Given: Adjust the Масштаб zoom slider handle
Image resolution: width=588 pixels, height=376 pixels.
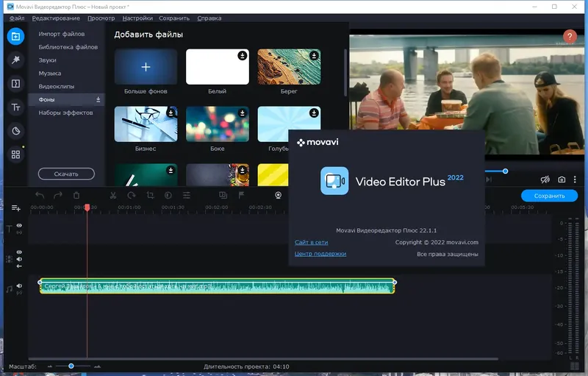Looking at the screenshot, I should click(71, 366).
